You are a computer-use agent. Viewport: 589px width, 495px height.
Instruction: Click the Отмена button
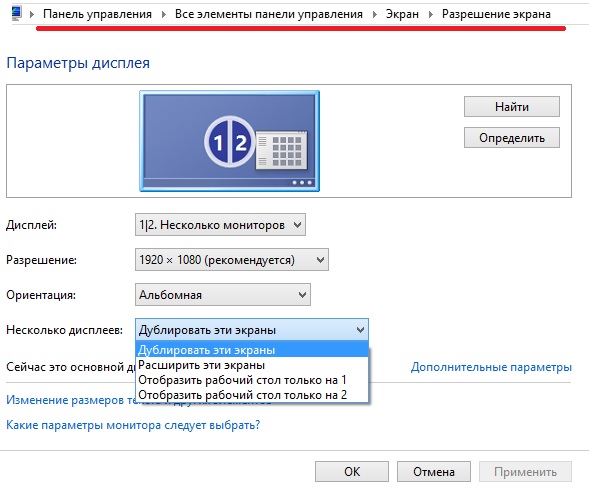tap(434, 472)
